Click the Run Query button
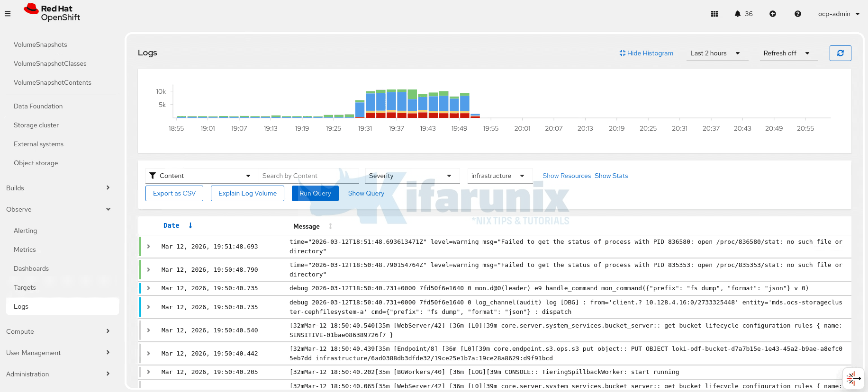 tap(315, 193)
